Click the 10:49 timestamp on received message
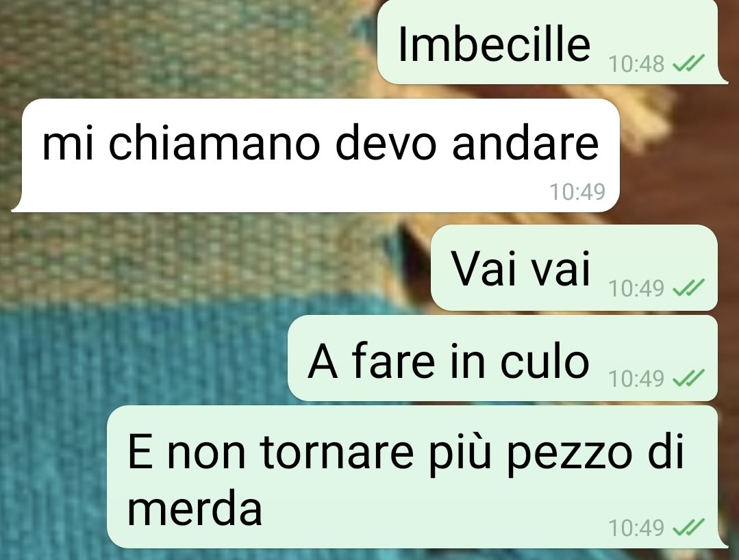 [x=577, y=192]
